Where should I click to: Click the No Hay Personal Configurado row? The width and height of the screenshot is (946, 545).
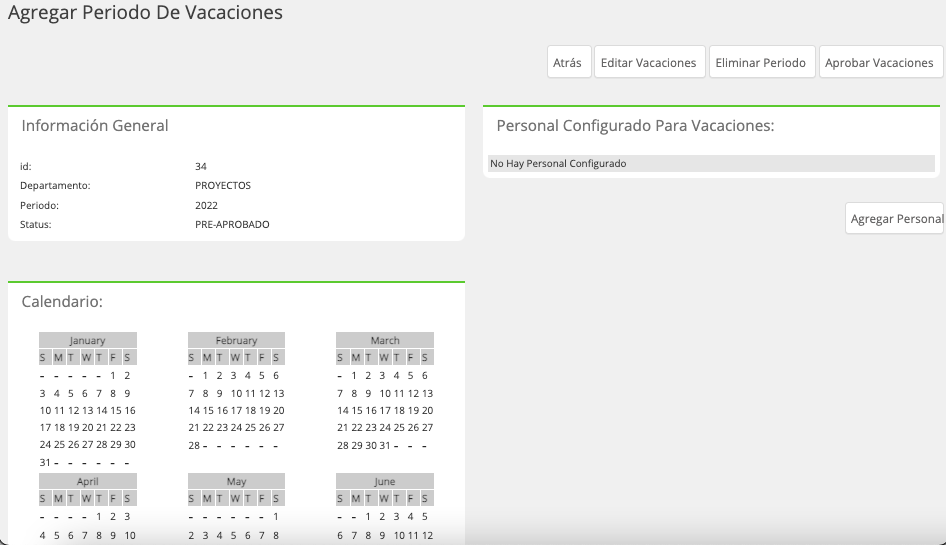(x=711, y=163)
